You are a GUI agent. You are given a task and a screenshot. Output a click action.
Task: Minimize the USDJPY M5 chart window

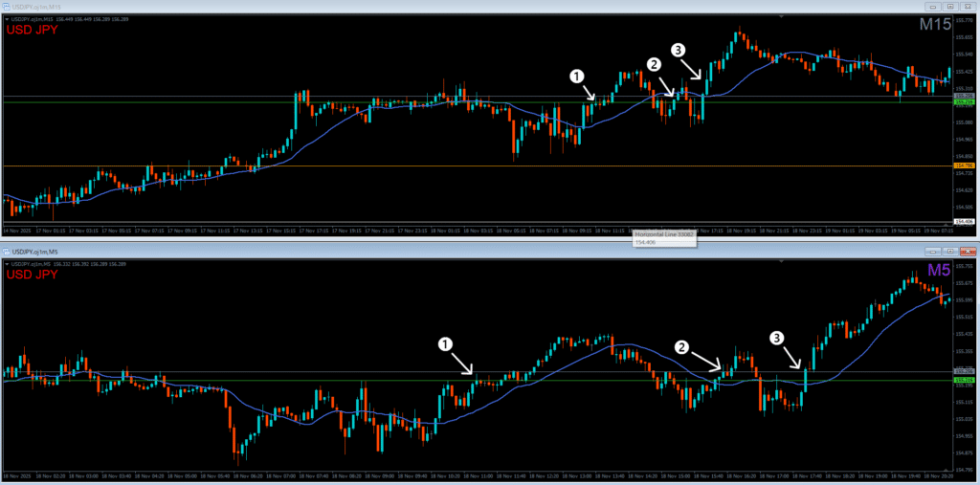tap(934, 251)
